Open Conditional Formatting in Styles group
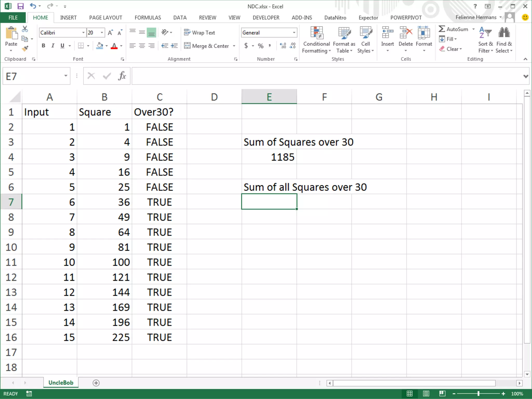This screenshot has height=399, width=532. tap(316, 39)
